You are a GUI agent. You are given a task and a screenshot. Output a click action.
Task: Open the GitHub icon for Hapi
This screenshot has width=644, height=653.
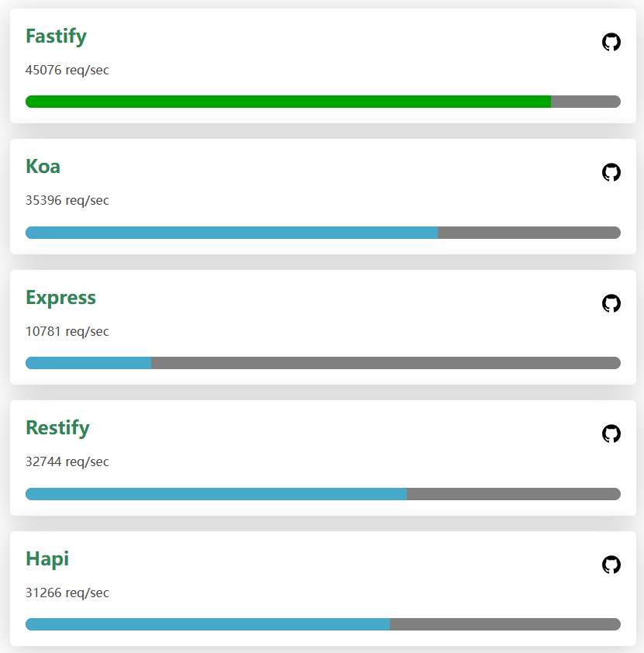click(611, 565)
